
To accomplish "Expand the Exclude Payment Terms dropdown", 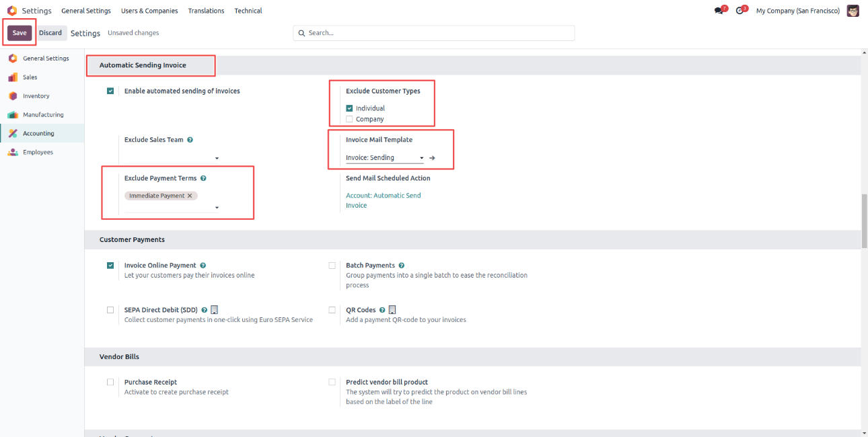I will click(x=217, y=208).
